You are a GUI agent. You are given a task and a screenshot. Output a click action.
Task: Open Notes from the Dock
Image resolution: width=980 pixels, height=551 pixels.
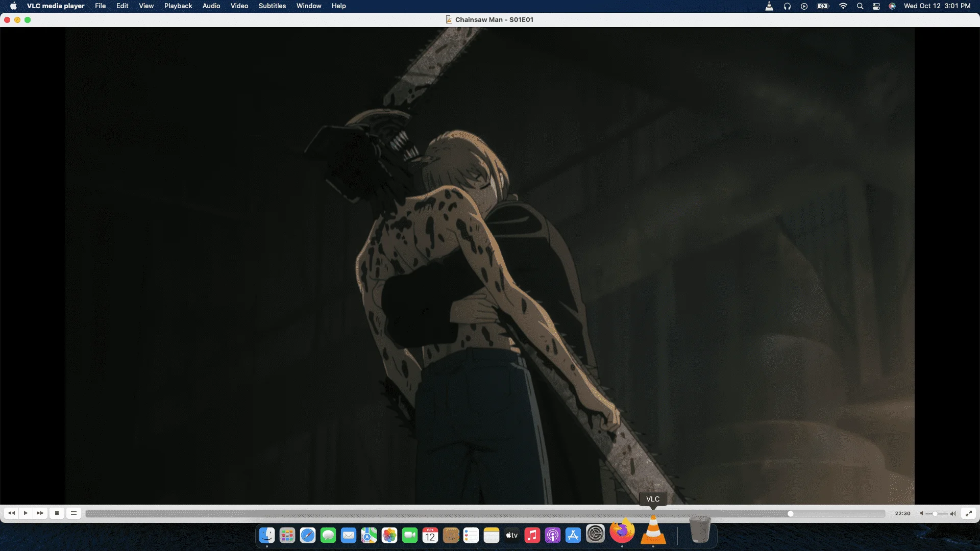pyautogui.click(x=492, y=535)
